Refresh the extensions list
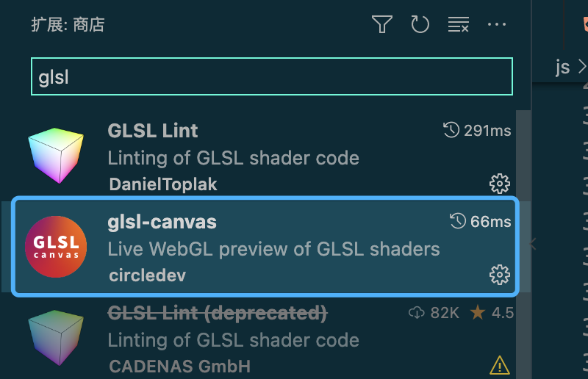588x379 pixels. point(420,24)
